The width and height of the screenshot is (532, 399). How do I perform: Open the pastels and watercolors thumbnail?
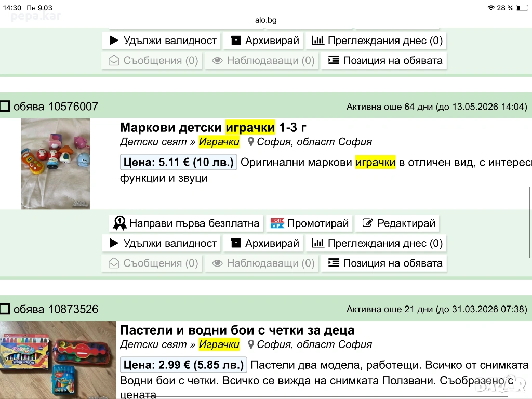[x=58, y=360]
